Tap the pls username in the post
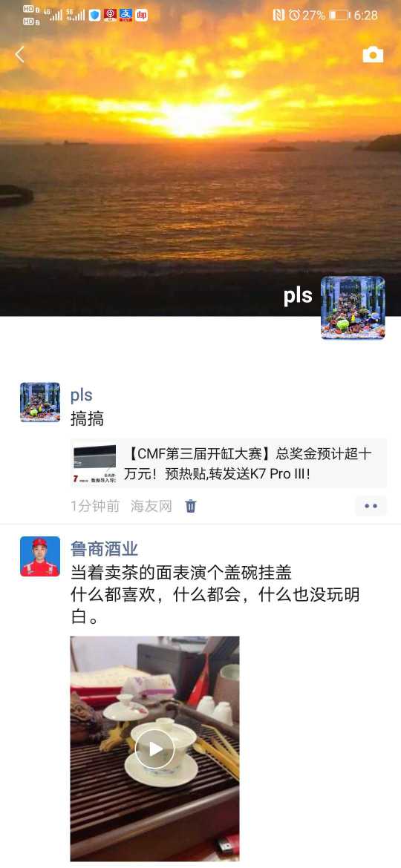The width and height of the screenshot is (401, 868). 82,395
